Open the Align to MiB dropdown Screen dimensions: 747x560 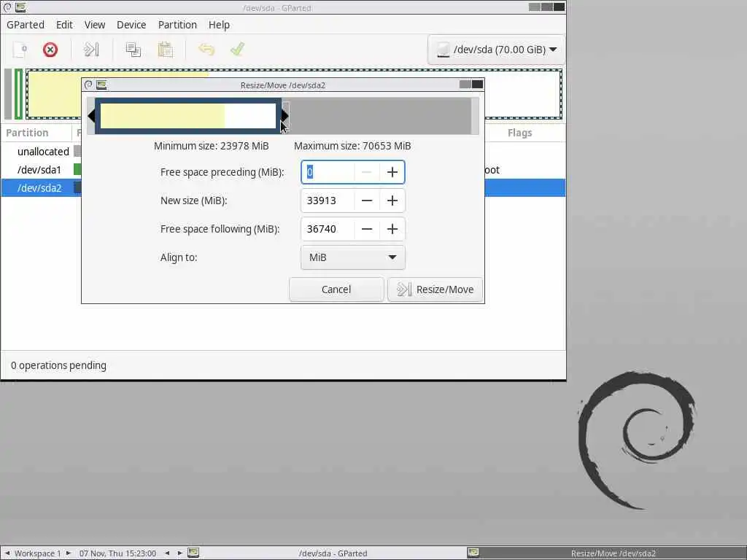click(x=353, y=257)
